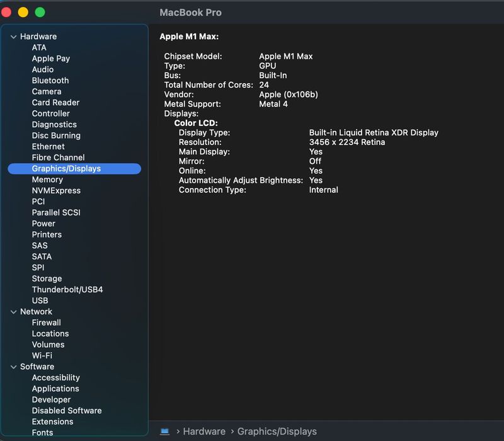Click the Chipset Model value 'Apple M1 Max'

point(286,56)
